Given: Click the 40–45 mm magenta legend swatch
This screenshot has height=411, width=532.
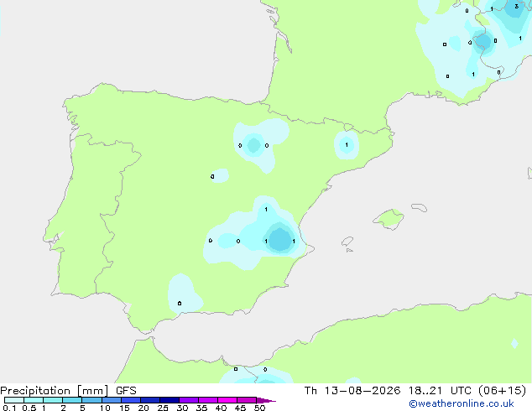Looking at the screenshot, I should click(x=227, y=400).
